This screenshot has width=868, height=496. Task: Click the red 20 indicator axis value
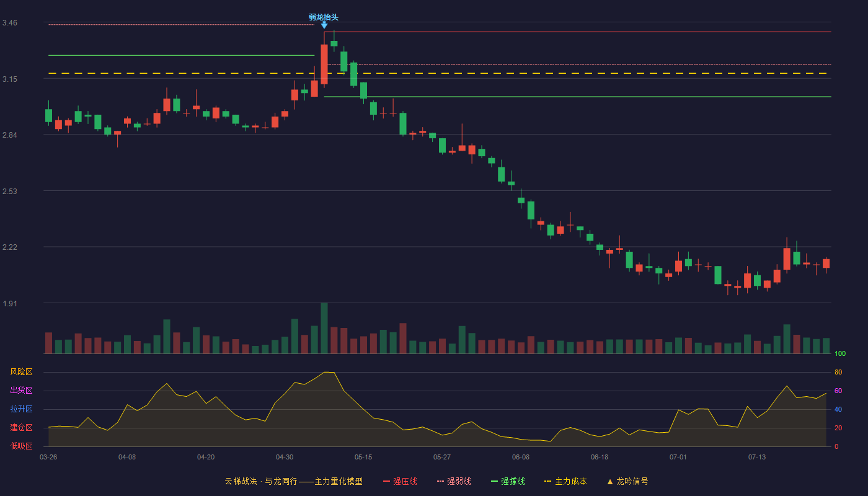[x=838, y=428]
